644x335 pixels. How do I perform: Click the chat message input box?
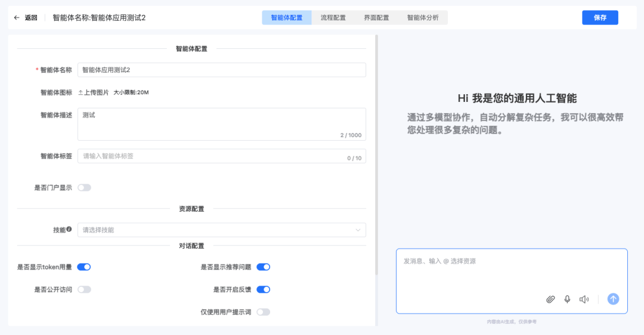(x=511, y=271)
